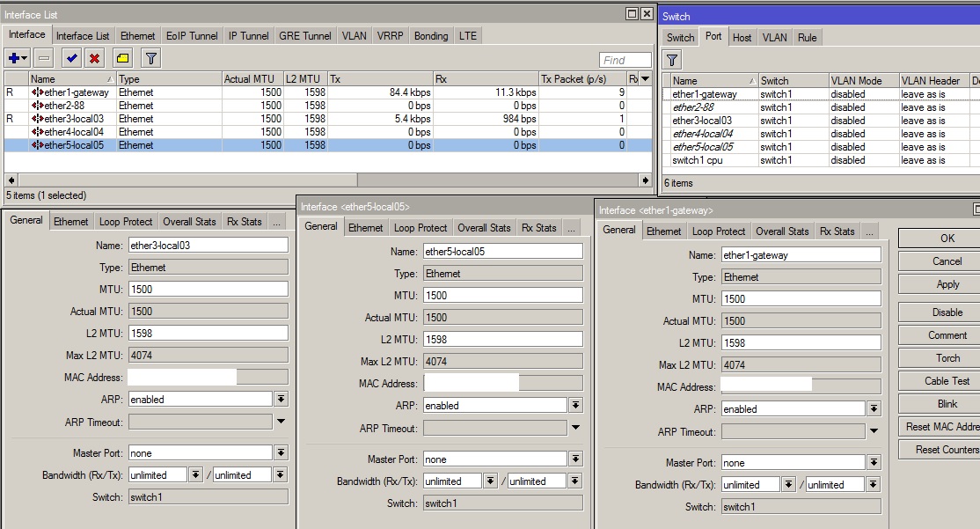Switch to the Rule tab in Switch window

pos(807,38)
